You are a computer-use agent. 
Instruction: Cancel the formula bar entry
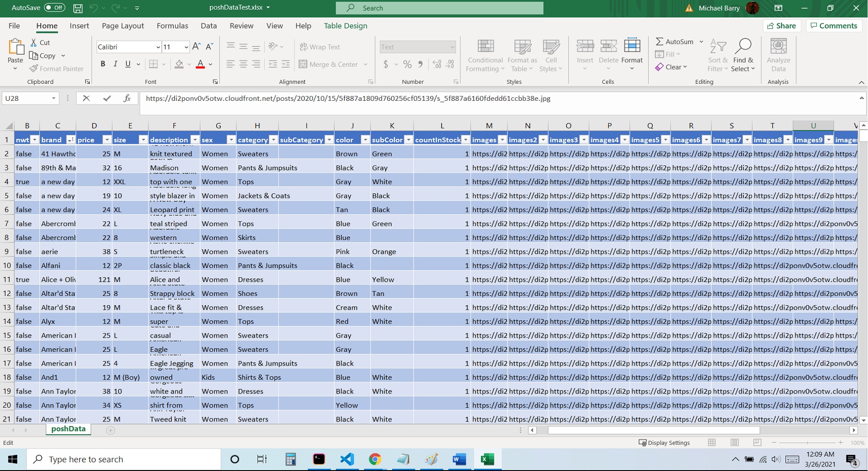pyautogui.click(x=86, y=98)
